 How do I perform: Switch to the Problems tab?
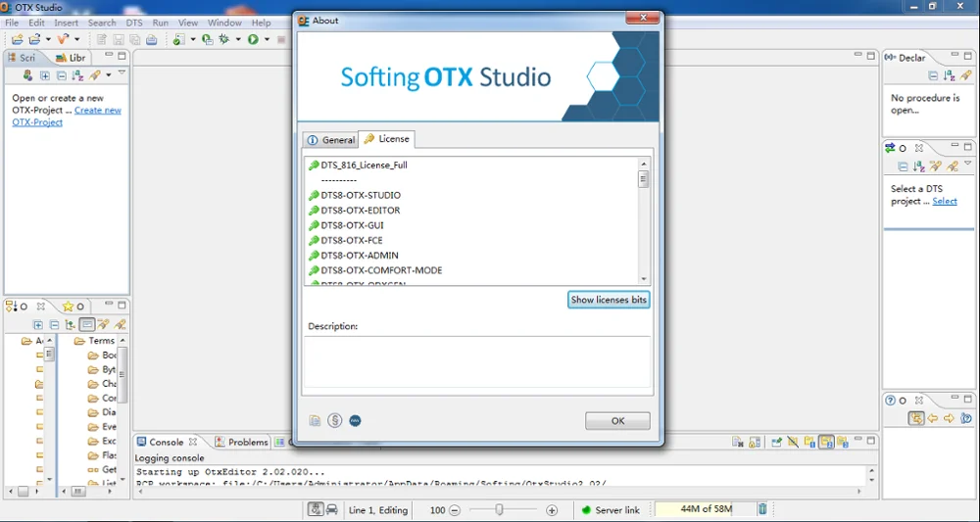241,442
